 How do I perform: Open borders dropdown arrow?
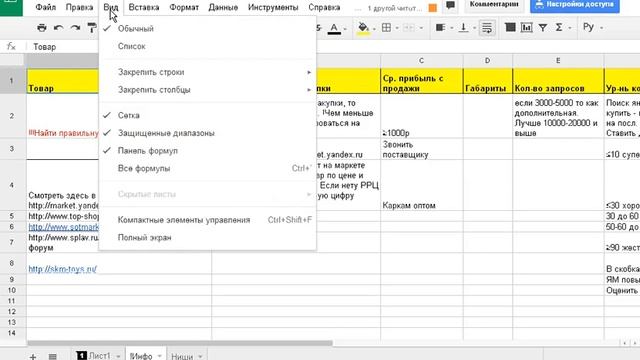[x=396, y=29]
